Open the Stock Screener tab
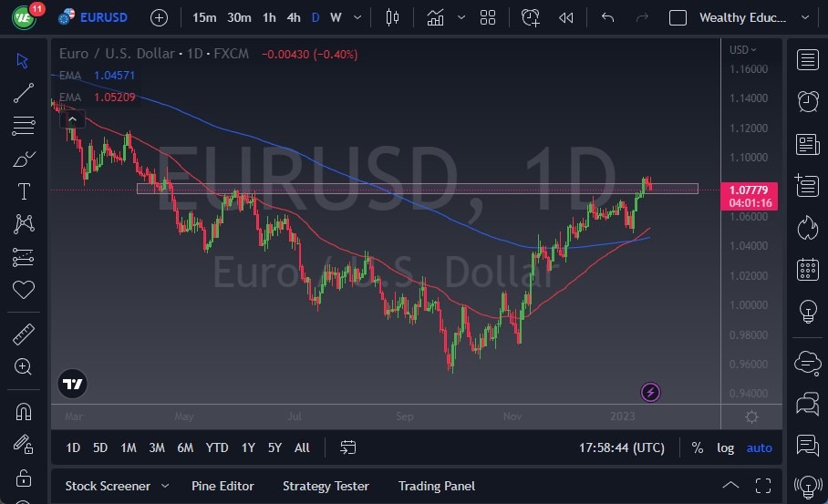The width and height of the screenshot is (828, 504). 108,486
